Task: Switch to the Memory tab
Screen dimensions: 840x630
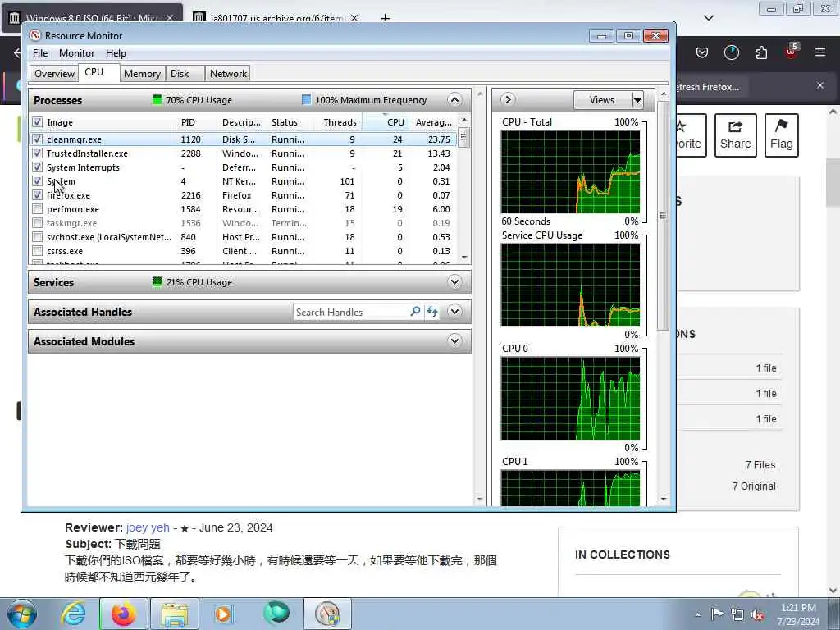Action: point(142,73)
